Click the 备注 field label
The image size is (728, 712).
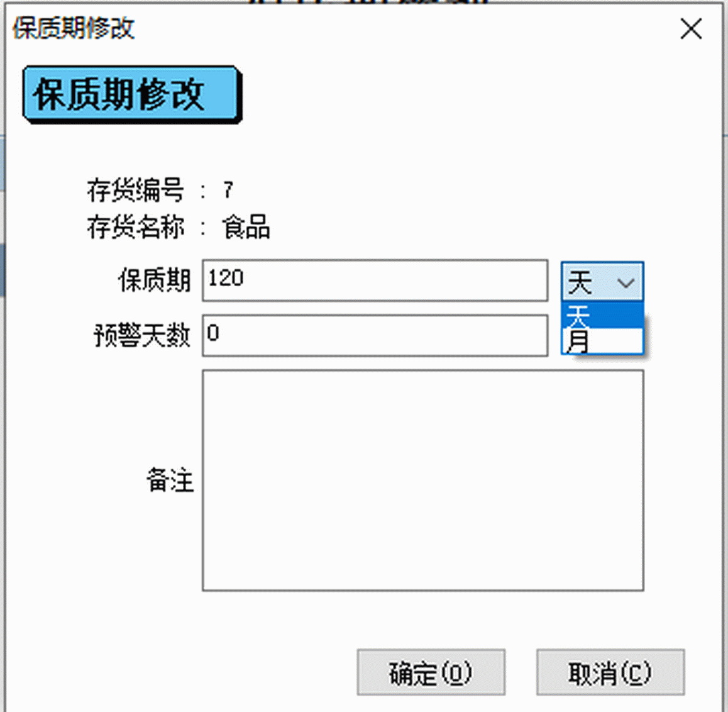pos(170,480)
